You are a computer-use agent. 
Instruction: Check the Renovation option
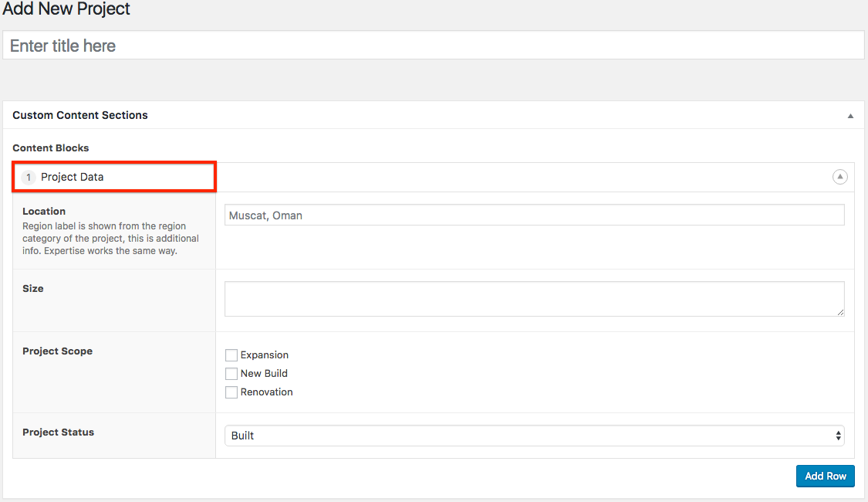(231, 392)
